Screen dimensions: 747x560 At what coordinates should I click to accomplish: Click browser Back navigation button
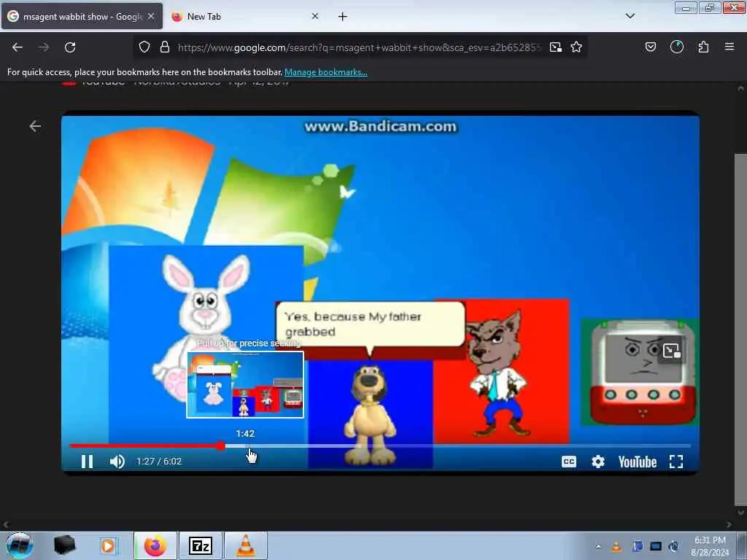tap(18, 47)
